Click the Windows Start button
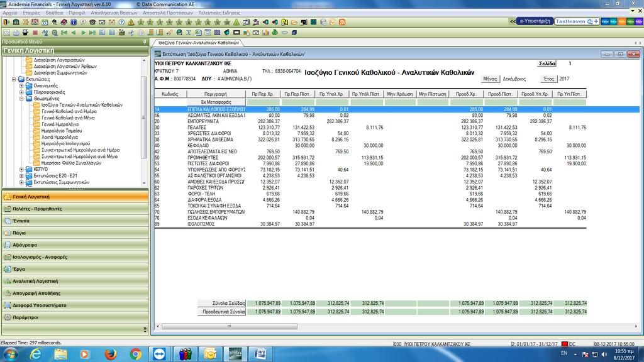Viewport: 644px width, 362px height. tap(10, 354)
